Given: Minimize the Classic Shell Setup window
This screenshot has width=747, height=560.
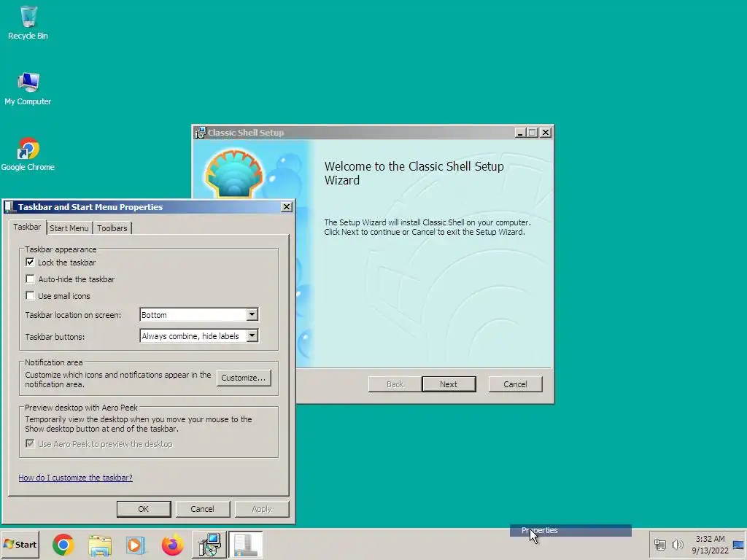Looking at the screenshot, I should click(519, 133).
